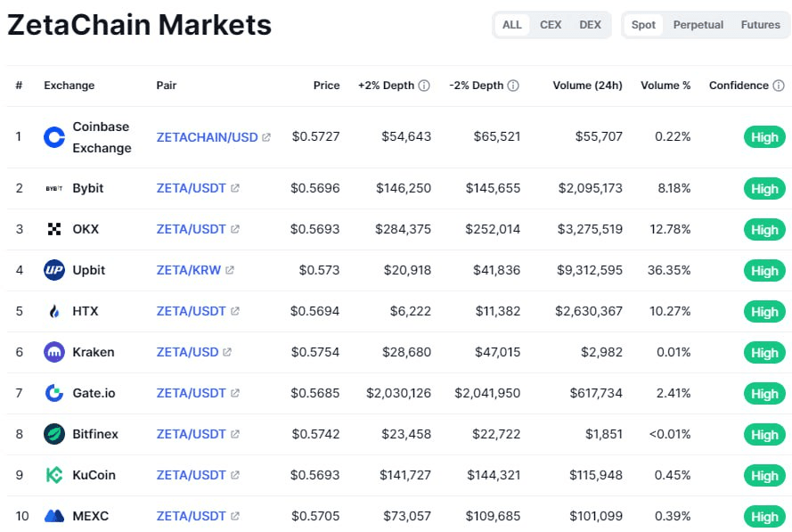Click external link icon beside Kraken ZETA/USD
Image resolution: width=792 pixels, height=532 pixels.
[227, 352]
